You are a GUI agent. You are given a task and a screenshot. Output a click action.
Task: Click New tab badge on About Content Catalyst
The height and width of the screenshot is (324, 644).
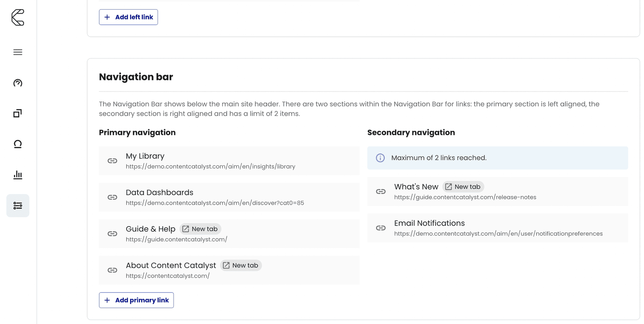coord(241,265)
